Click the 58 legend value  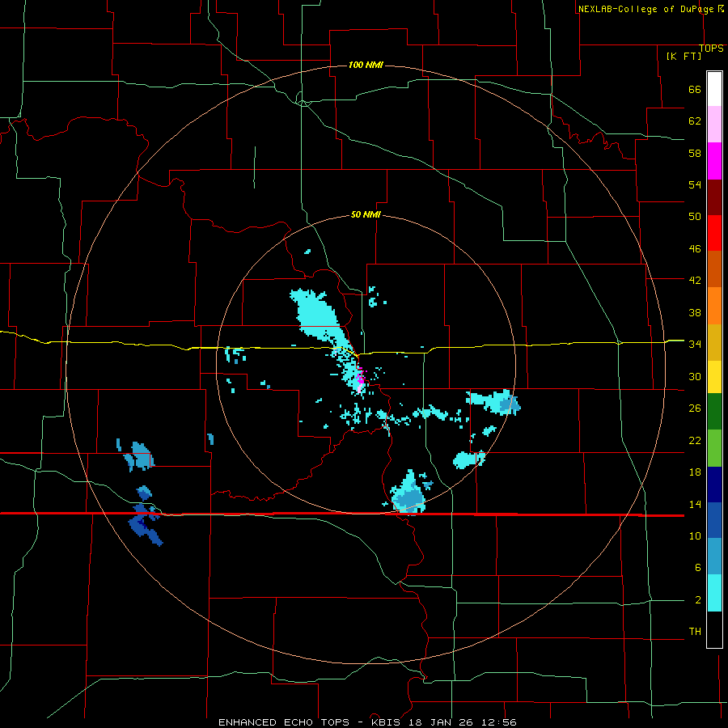695,153
